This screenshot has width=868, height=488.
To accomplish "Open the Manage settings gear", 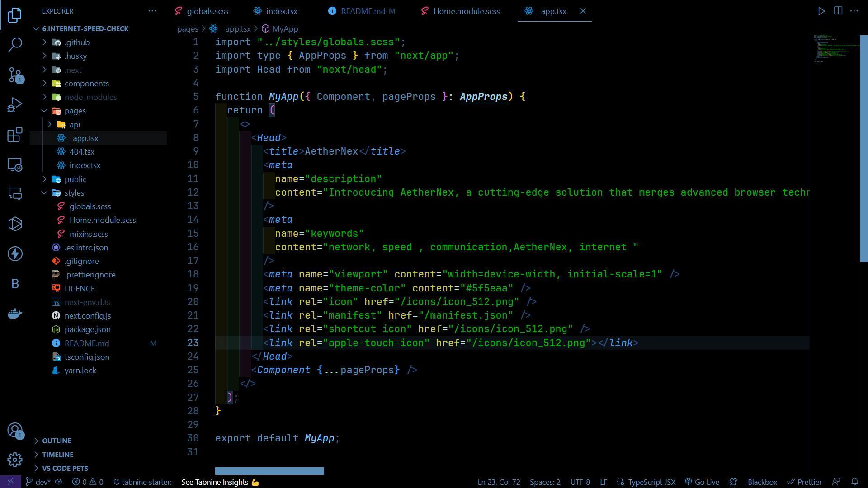I will [15, 460].
